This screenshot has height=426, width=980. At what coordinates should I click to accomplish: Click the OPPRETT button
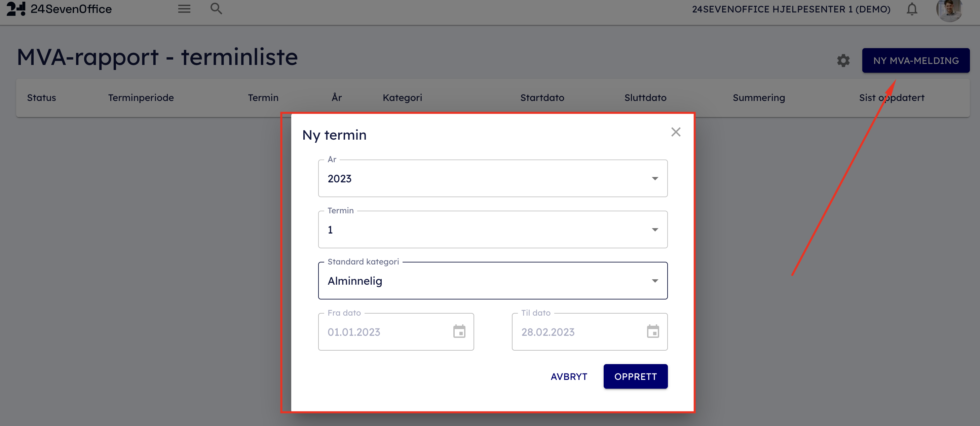[635, 377]
